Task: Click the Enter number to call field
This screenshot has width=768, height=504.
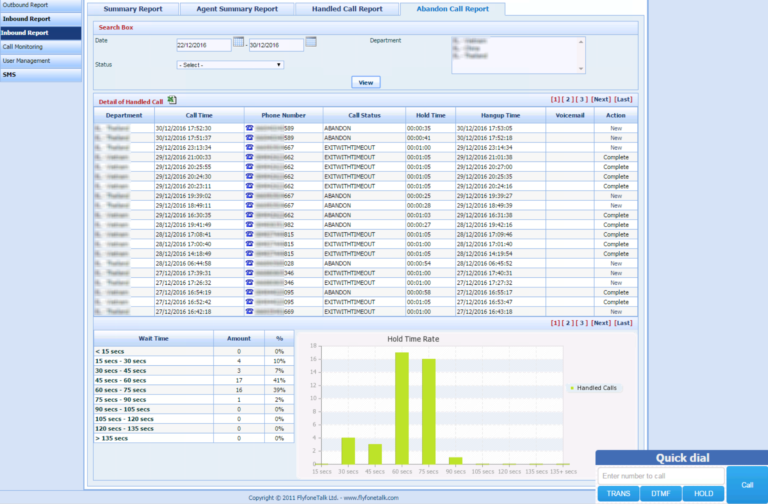Action: (x=660, y=476)
